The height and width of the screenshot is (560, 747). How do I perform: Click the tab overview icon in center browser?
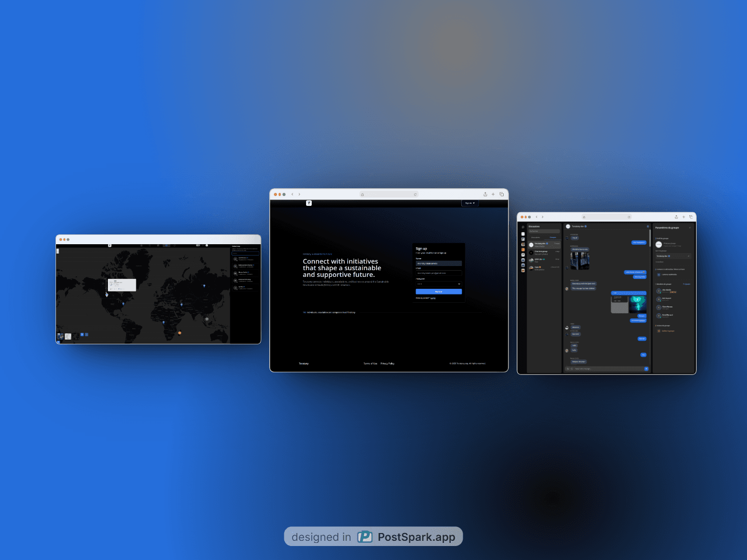(x=502, y=194)
